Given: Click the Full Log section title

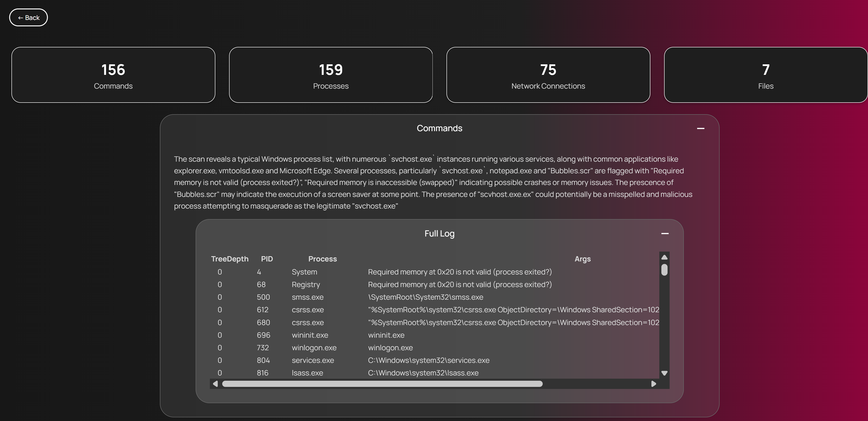Looking at the screenshot, I should point(439,234).
